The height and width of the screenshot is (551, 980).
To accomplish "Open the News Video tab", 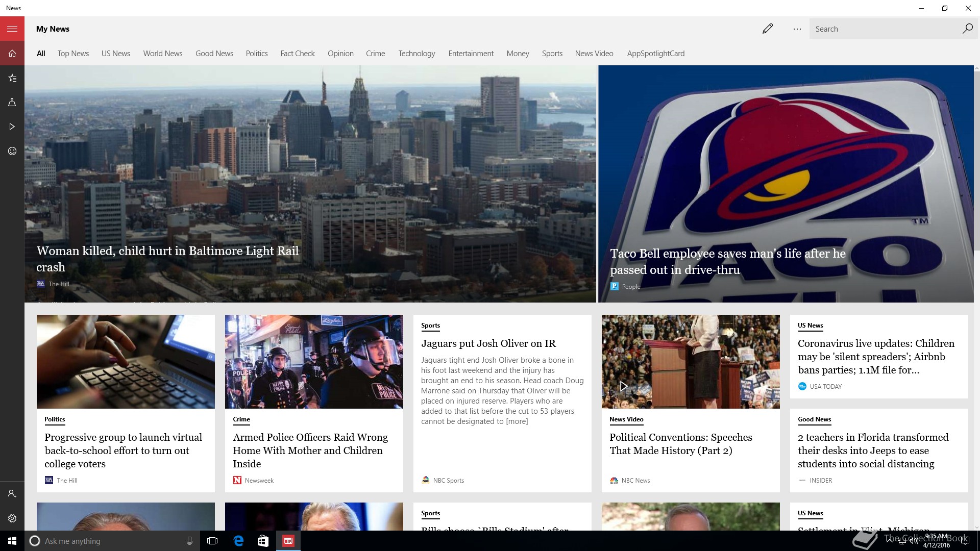I will [594, 54].
